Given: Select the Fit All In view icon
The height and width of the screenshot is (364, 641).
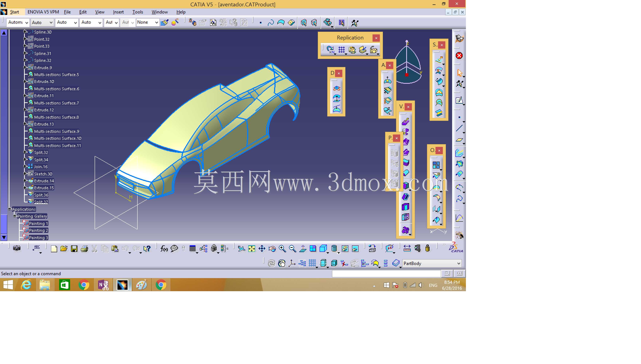Looking at the screenshot, I should coord(252,248).
